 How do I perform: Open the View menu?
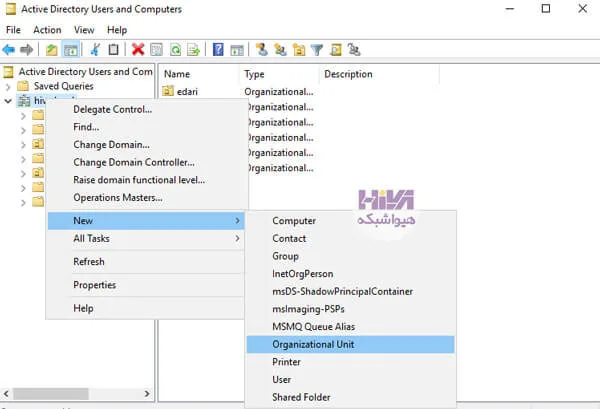pos(84,30)
